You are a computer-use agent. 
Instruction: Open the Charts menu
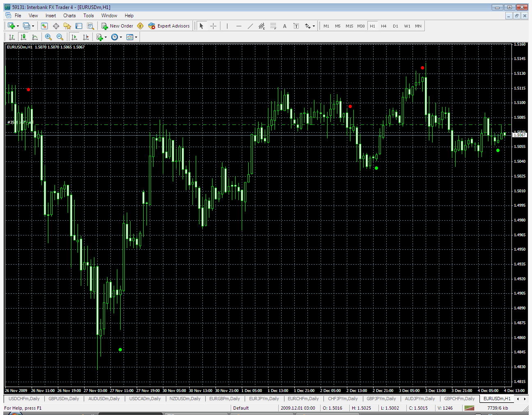[x=69, y=16]
